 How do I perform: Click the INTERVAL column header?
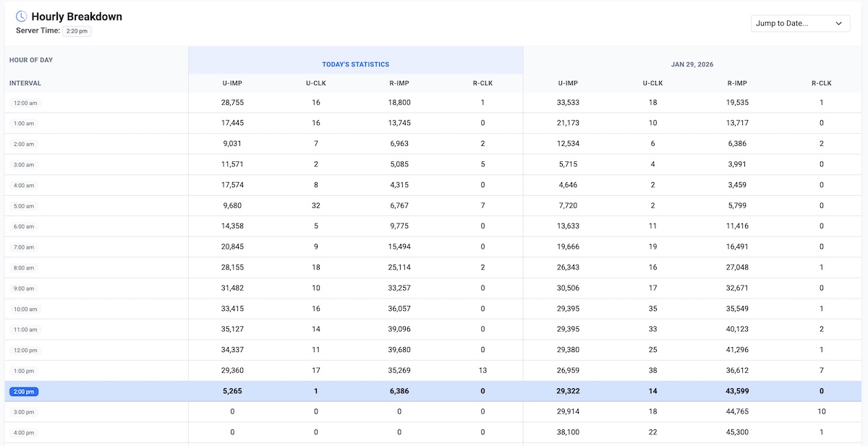pyautogui.click(x=25, y=82)
